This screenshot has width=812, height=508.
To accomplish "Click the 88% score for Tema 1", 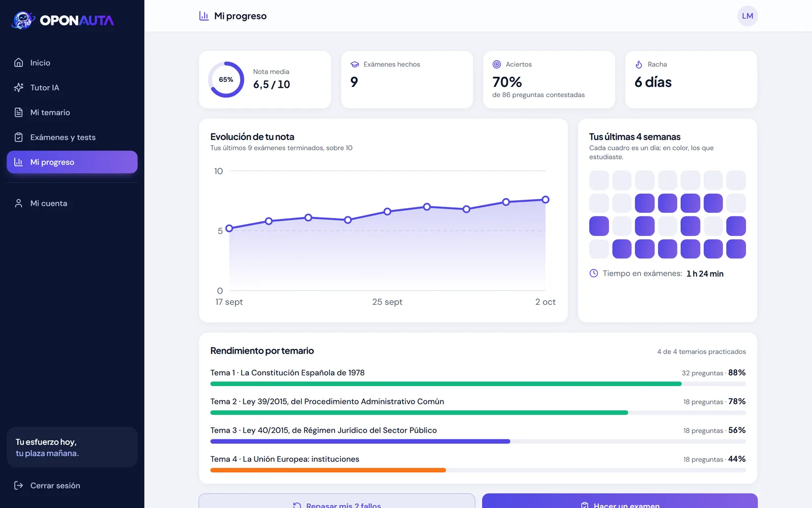I will coord(737,373).
